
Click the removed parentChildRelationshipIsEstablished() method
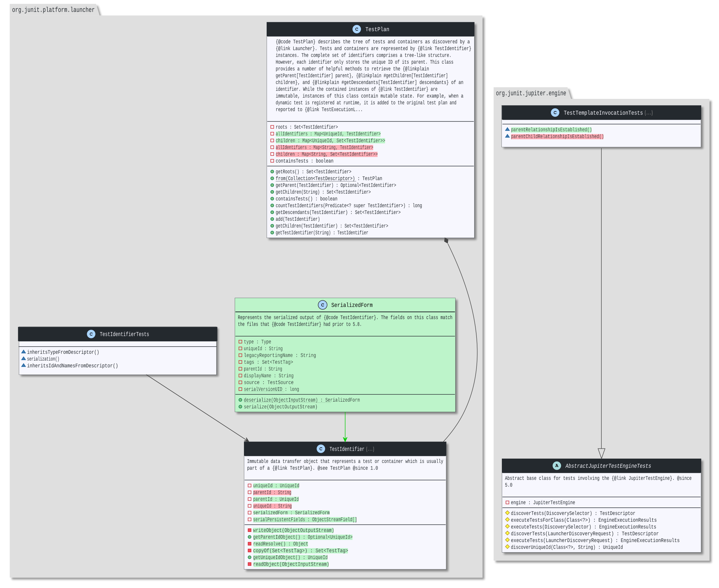pos(557,136)
